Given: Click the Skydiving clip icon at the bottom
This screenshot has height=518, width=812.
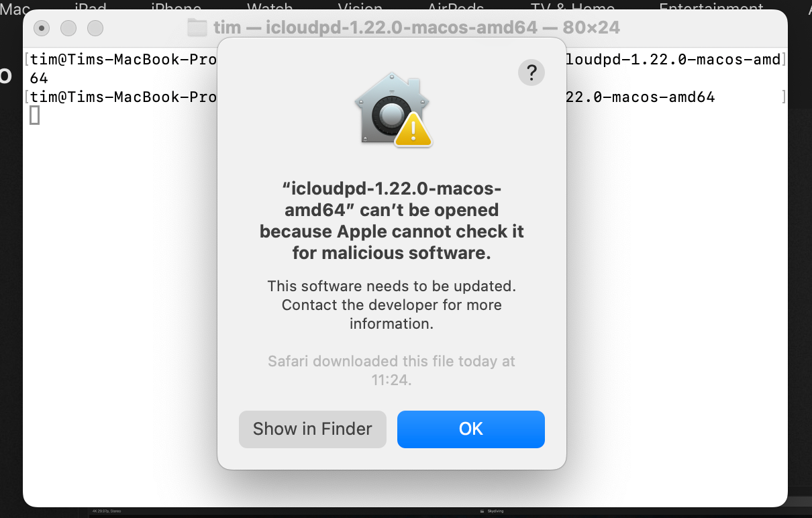Looking at the screenshot, I should (x=482, y=511).
